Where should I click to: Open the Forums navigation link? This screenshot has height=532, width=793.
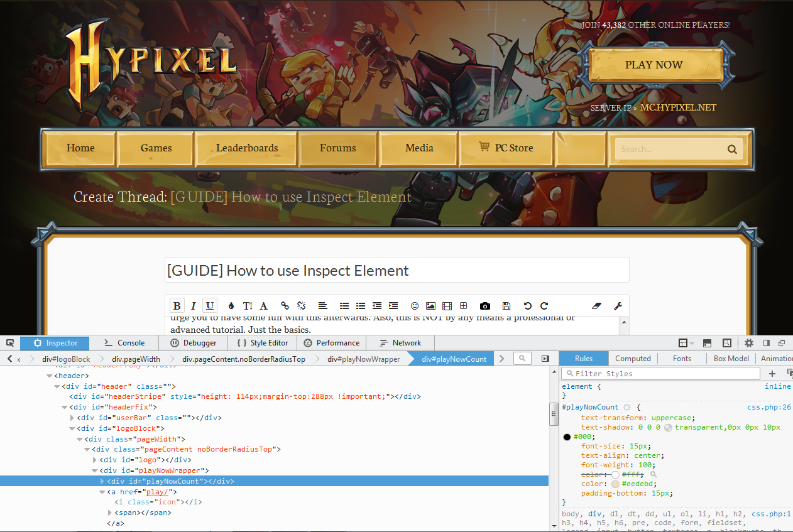point(337,148)
